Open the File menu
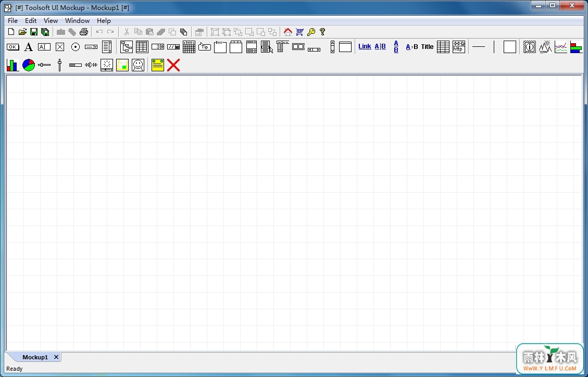The width and height of the screenshot is (588, 377). (12, 21)
